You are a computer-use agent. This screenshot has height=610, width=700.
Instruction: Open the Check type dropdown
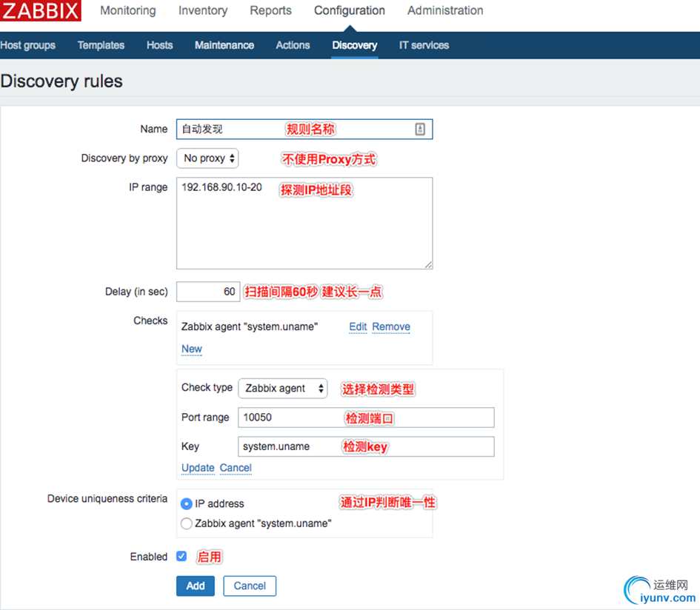(x=282, y=388)
